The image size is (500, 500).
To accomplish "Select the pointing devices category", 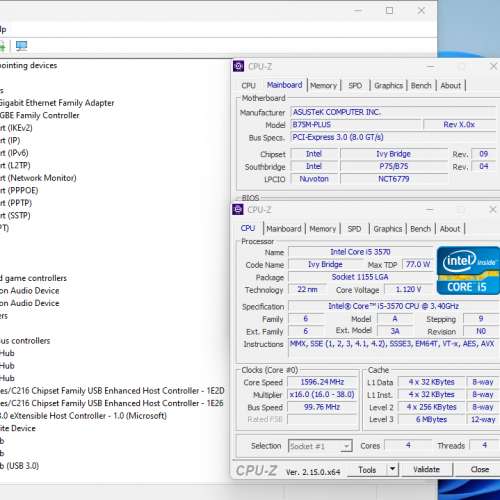I will pyautogui.click(x=29, y=65).
